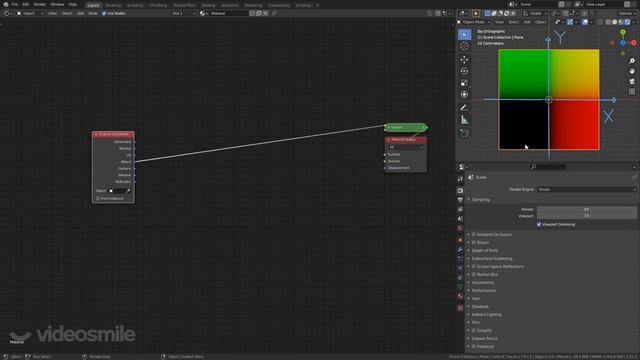640x360 pixels.
Task: Select the Measure tool
Action: (x=464, y=120)
